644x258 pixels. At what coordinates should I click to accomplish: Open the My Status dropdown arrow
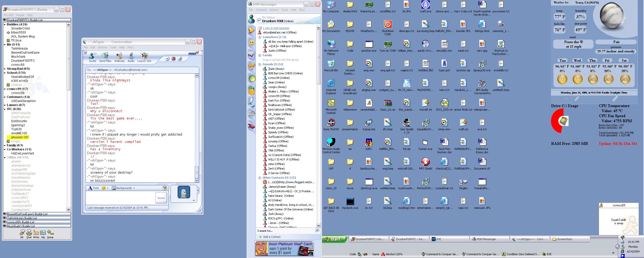tap(259, 21)
